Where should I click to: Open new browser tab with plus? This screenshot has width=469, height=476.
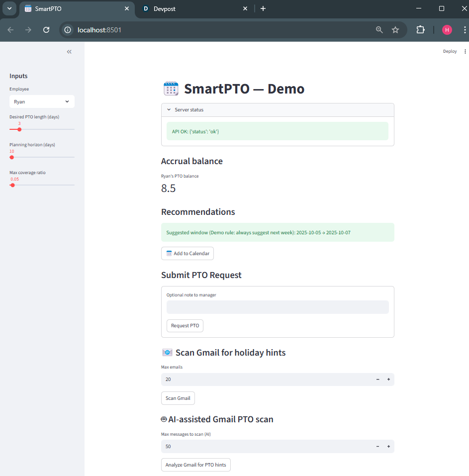(x=263, y=8)
